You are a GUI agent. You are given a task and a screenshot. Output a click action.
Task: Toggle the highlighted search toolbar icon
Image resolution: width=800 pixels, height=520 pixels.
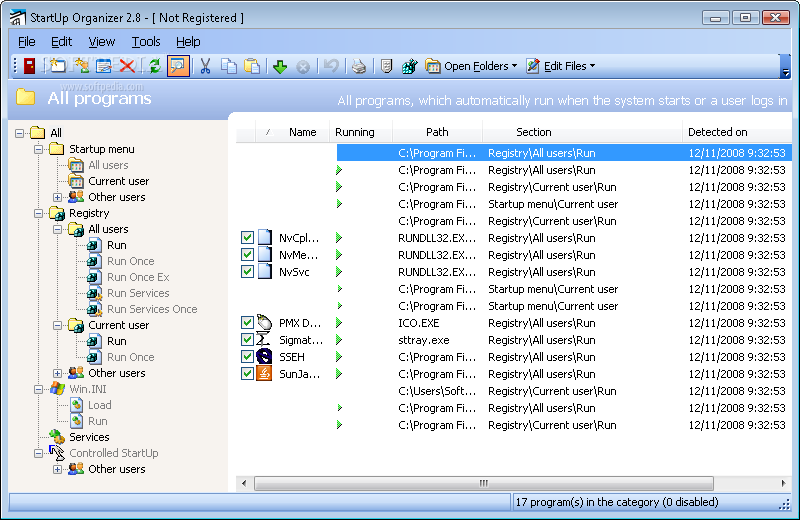click(178, 66)
